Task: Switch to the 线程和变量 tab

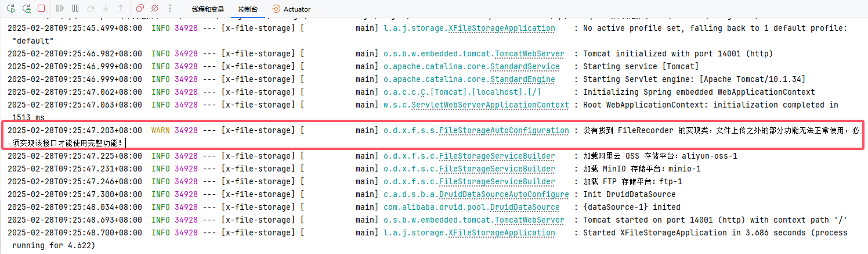Action: click(208, 9)
